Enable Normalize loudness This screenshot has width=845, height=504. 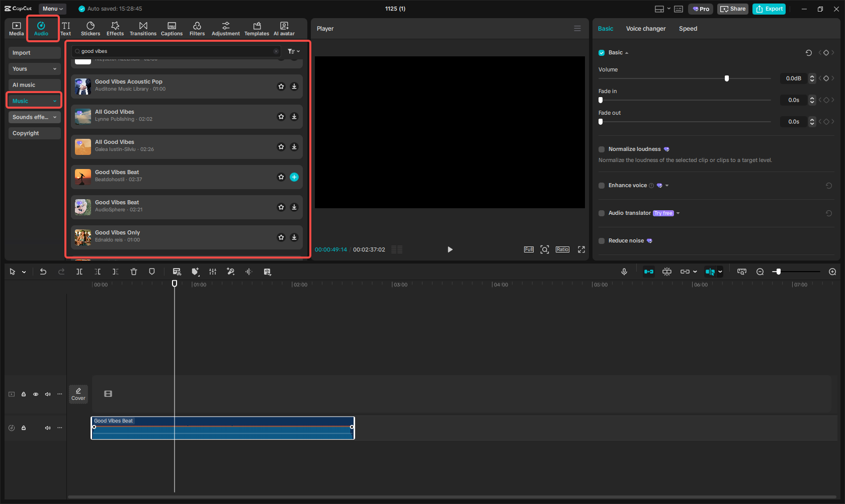coord(602,149)
